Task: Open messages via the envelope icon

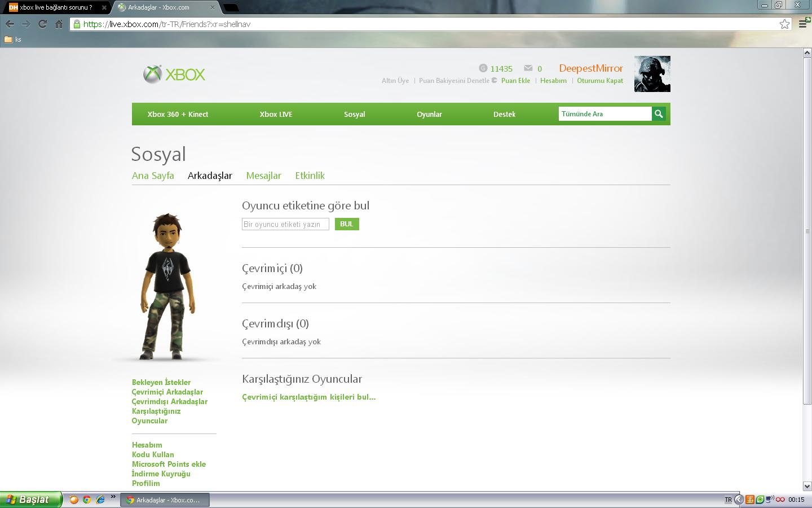Action: coord(528,68)
